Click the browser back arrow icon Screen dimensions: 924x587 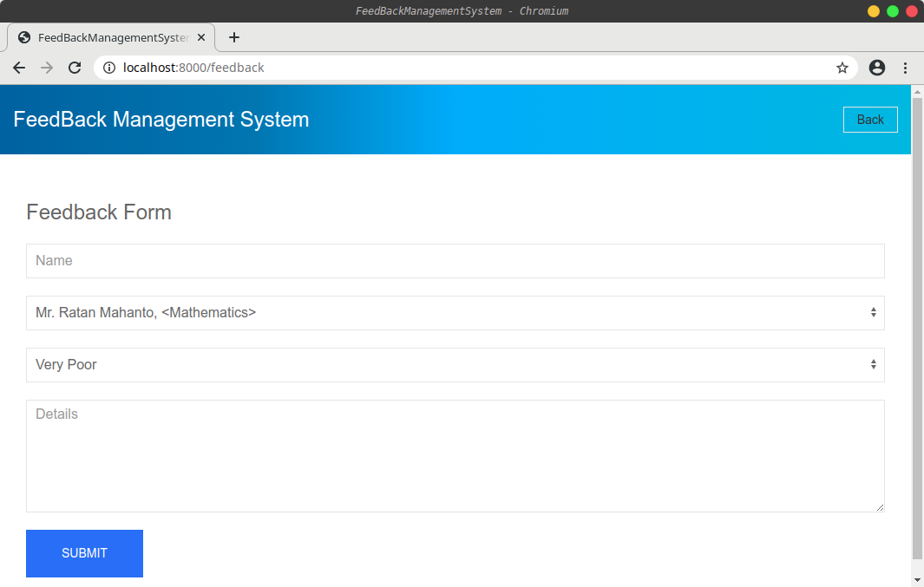tap(19, 68)
